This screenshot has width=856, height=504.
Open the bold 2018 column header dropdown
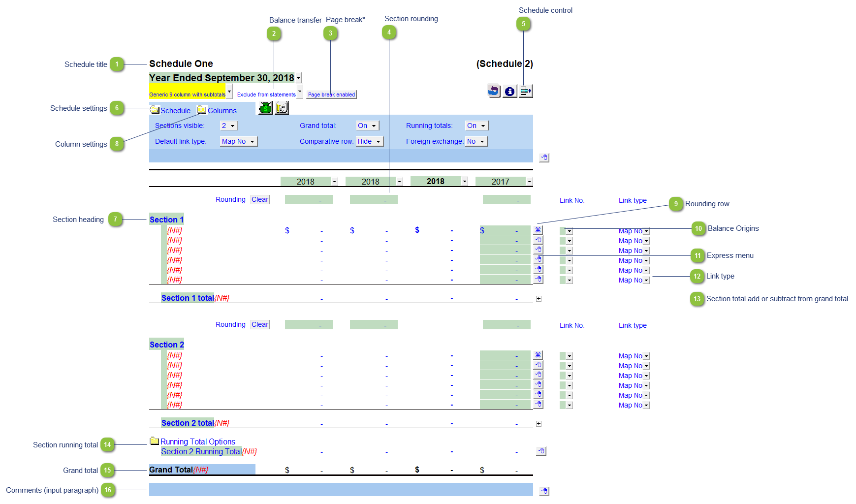point(464,182)
